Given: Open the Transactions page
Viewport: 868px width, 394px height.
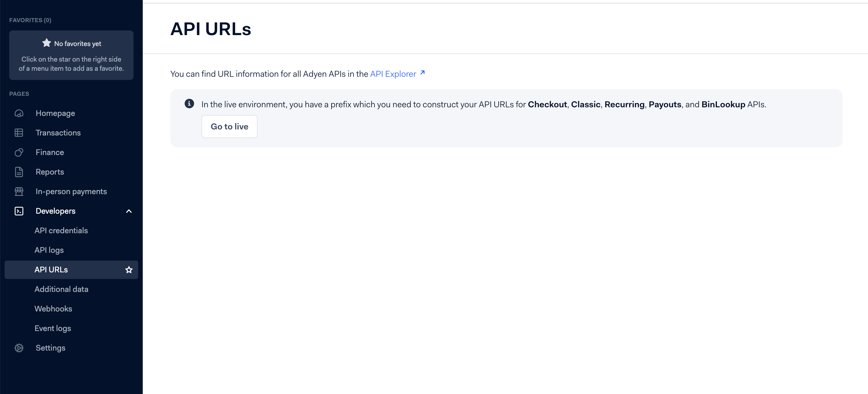Looking at the screenshot, I should pyautogui.click(x=58, y=133).
